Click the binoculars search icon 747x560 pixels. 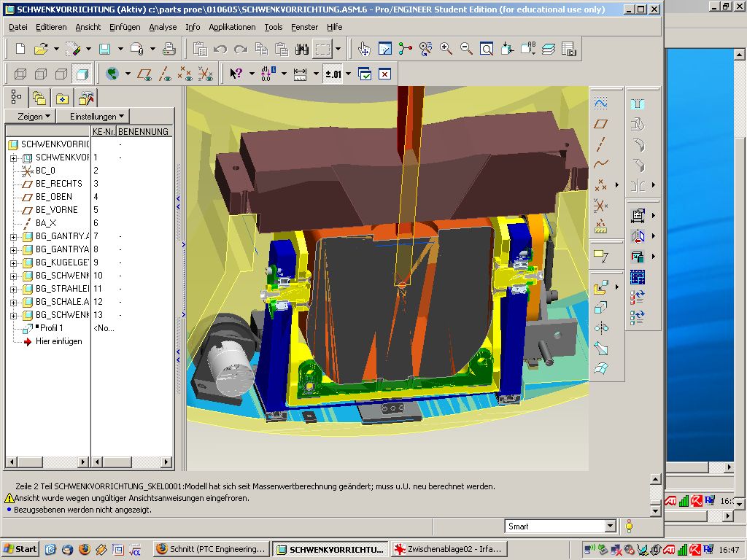click(302, 49)
